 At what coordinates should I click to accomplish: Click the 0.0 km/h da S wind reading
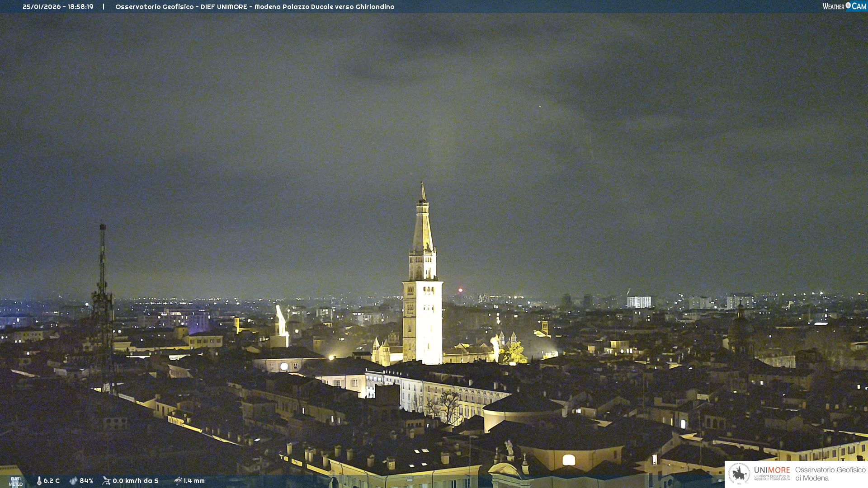click(x=136, y=481)
